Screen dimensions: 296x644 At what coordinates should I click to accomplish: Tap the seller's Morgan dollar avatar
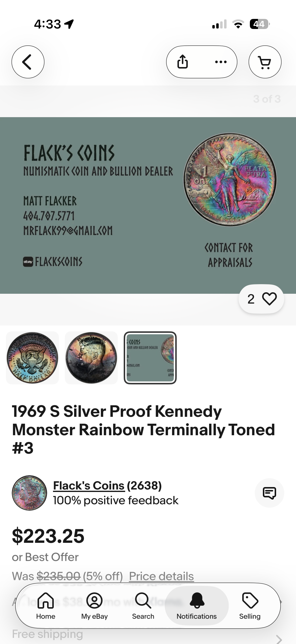[29, 493]
